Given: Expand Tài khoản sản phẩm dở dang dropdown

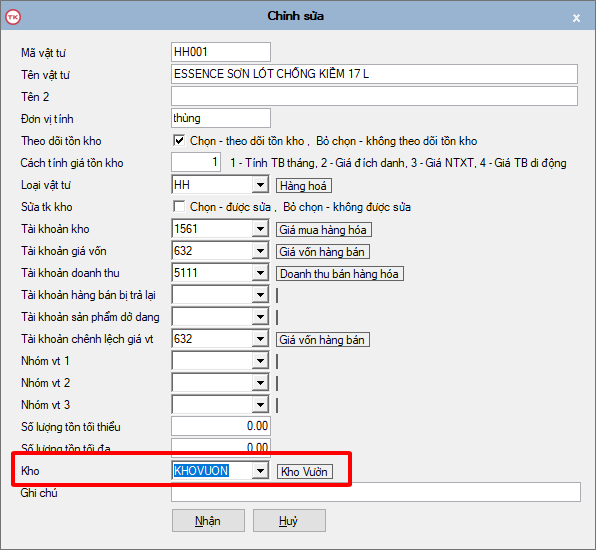Looking at the screenshot, I should 260,317.
